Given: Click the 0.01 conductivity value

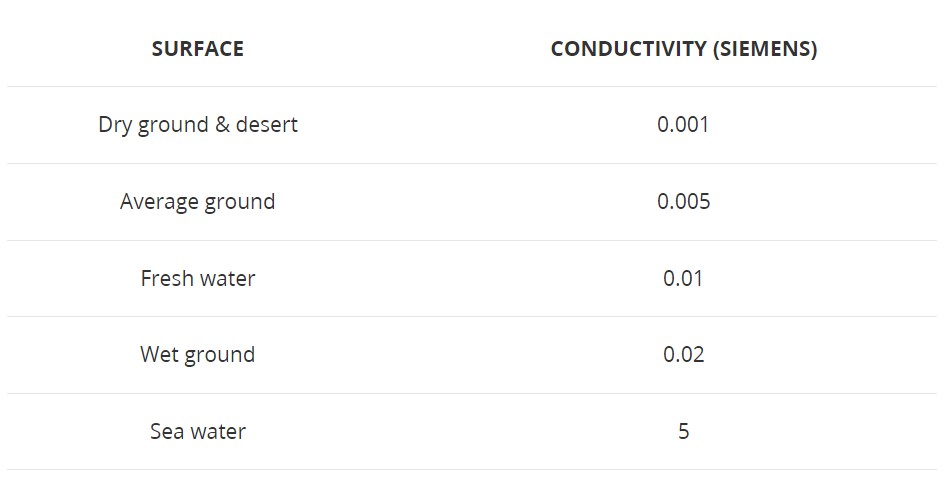Looking at the screenshot, I should pyautogui.click(x=683, y=278).
